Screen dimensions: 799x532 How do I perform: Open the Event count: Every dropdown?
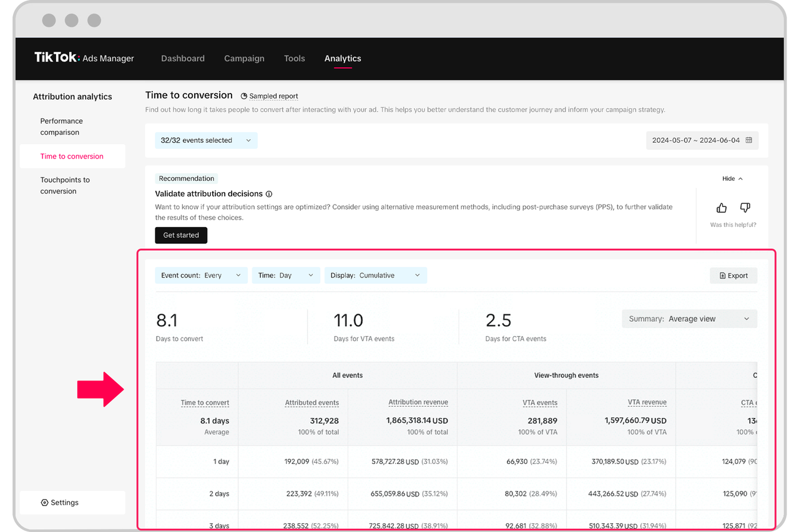click(201, 275)
